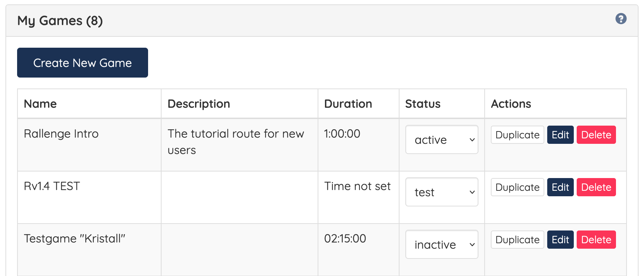
Task: Click the Name column header
Action: 40,104
